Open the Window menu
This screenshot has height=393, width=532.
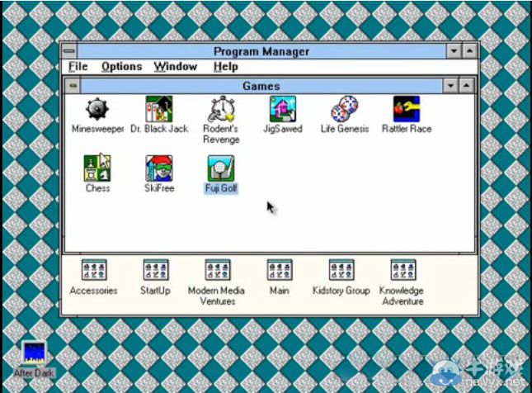pyautogui.click(x=176, y=67)
